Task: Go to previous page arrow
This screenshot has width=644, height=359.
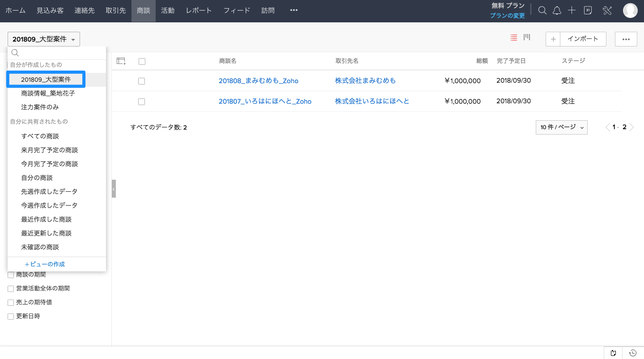Action: tap(607, 127)
